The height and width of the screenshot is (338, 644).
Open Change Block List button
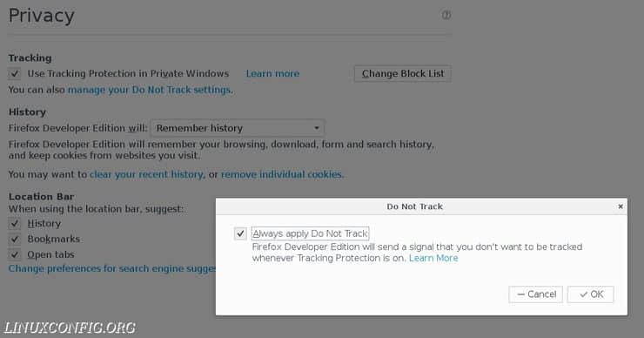click(402, 73)
